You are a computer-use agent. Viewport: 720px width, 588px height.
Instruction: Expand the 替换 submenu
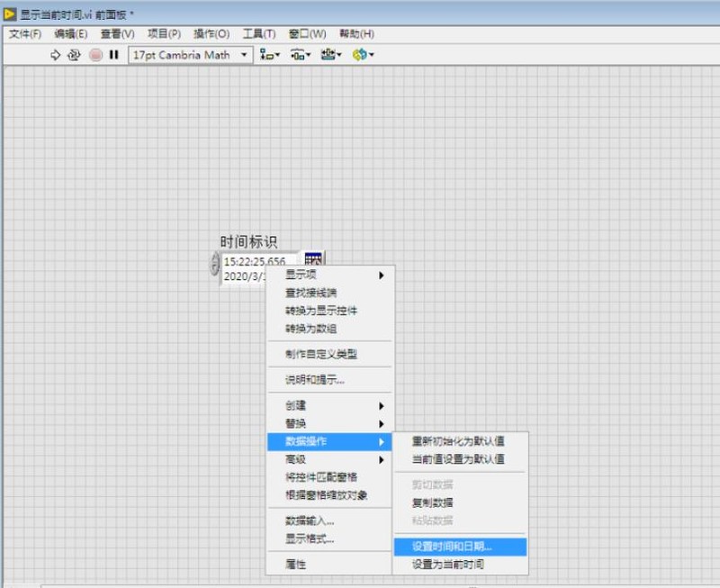pos(329,423)
